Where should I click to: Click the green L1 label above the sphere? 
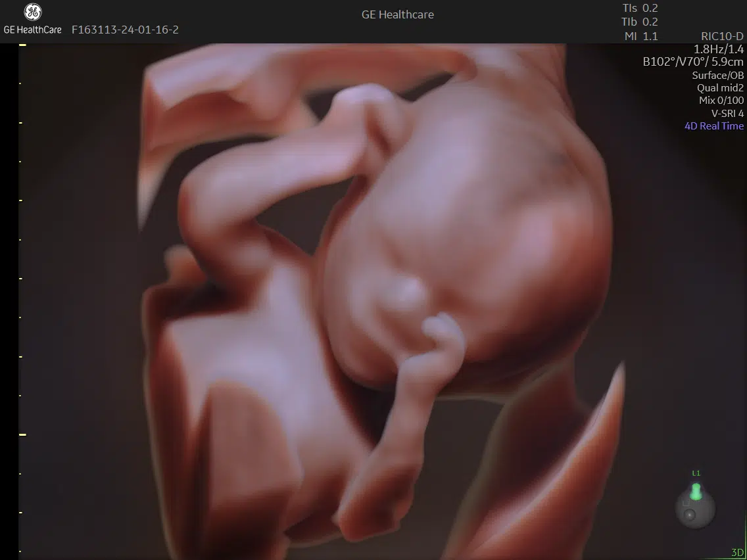click(696, 473)
